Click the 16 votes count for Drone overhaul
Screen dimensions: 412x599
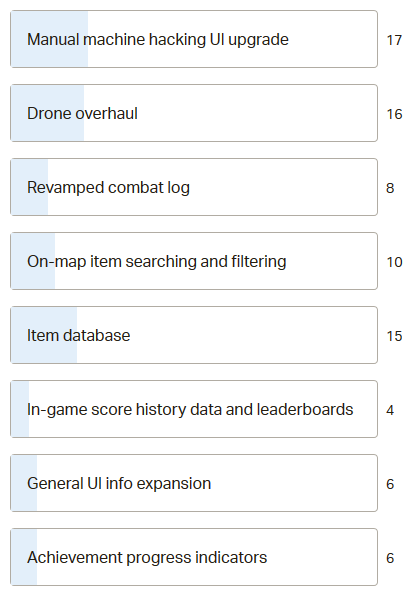click(394, 114)
